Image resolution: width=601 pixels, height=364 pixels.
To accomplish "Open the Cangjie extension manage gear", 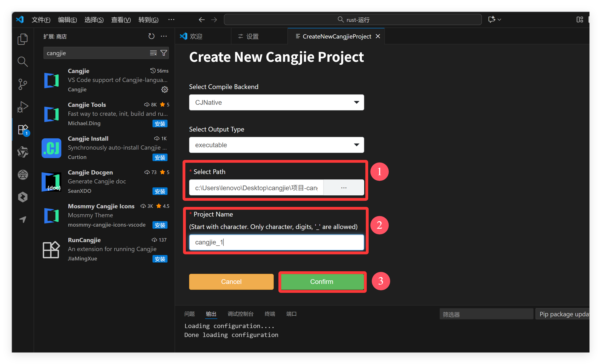I will [165, 89].
